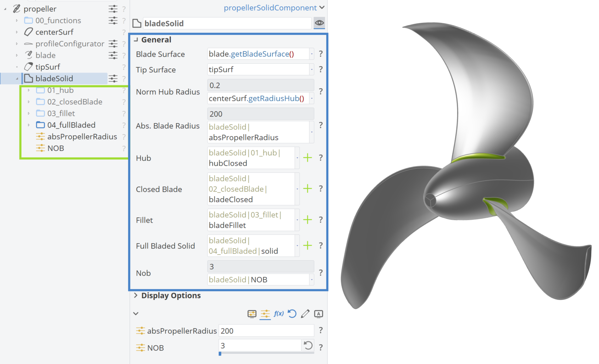
Task: Collapse the bladeSolid tree node
Action: (x=17, y=79)
